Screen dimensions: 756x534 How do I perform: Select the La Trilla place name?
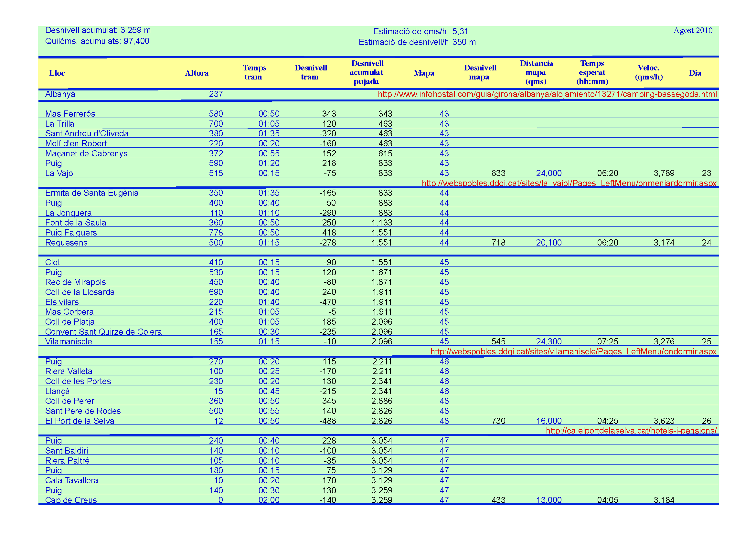[59, 124]
